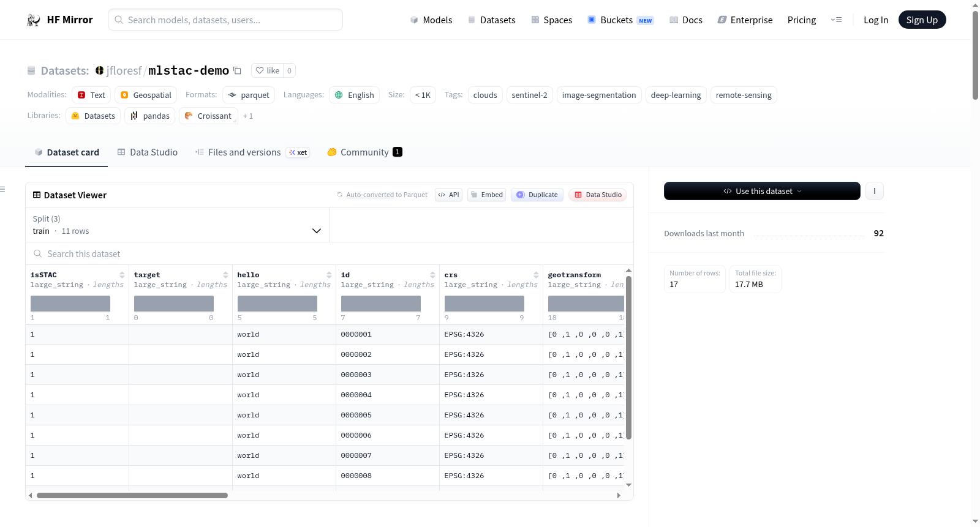The height and width of the screenshot is (527, 980).
Task: Open the Pricing page
Action: tap(802, 20)
